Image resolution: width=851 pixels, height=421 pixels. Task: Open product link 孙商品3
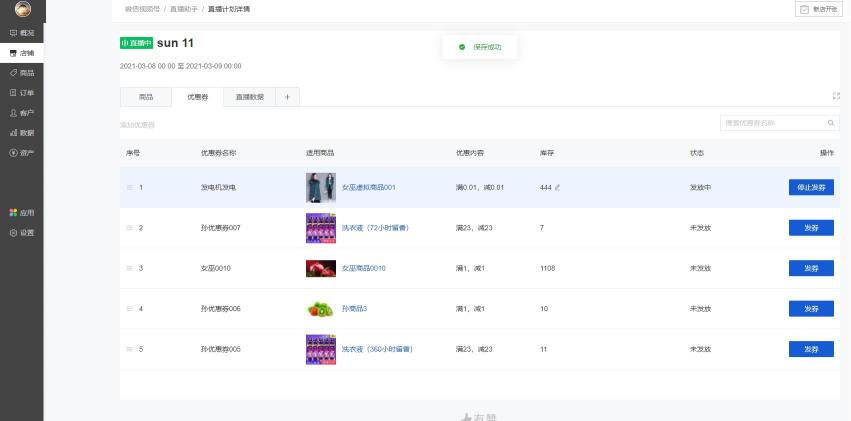(354, 309)
